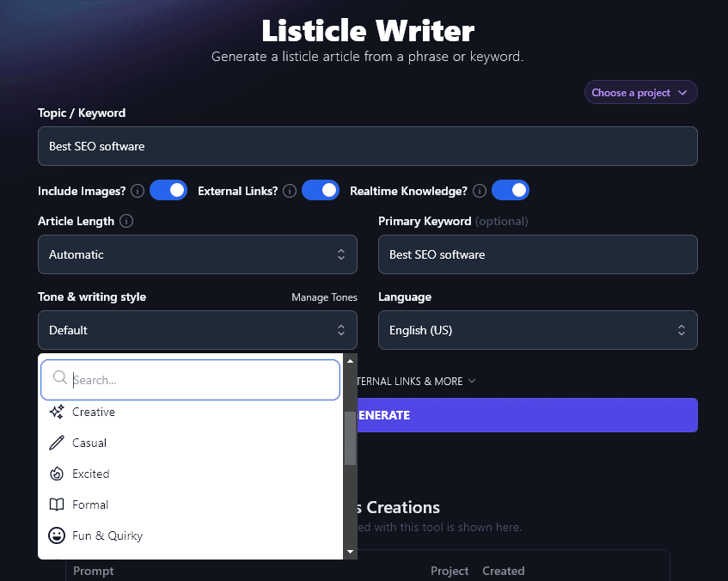Viewport: 728px width, 581px height.
Task: Select the Creative tone sparkles icon
Action: click(58, 412)
